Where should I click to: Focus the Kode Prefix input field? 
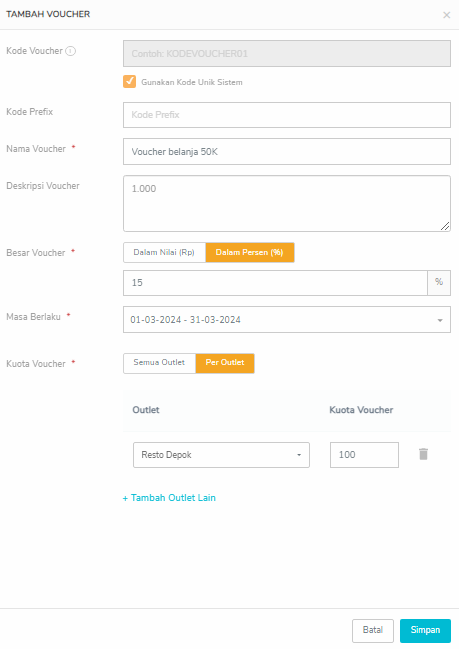point(287,115)
